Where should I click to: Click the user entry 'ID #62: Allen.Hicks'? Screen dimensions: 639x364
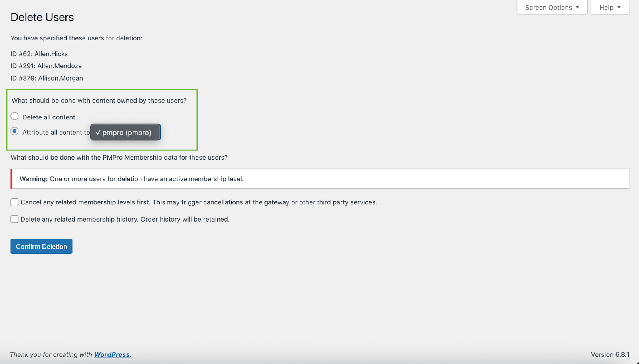point(39,53)
